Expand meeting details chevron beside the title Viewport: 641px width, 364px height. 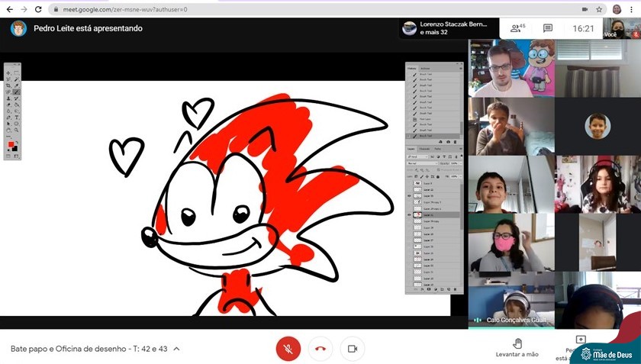tap(177, 349)
